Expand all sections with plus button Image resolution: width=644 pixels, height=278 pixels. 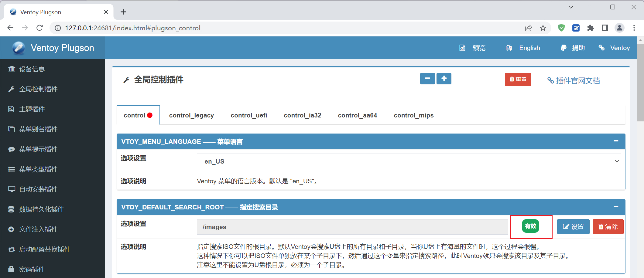tap(444, 79)
